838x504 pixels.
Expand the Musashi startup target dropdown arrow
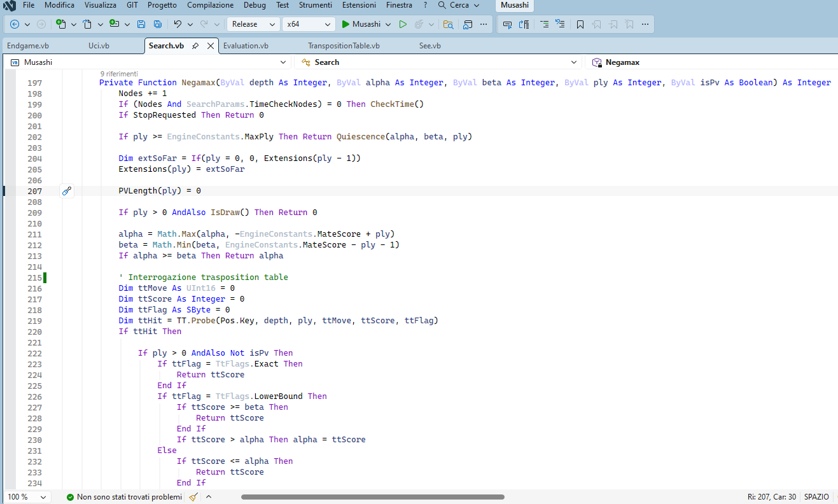388,24
